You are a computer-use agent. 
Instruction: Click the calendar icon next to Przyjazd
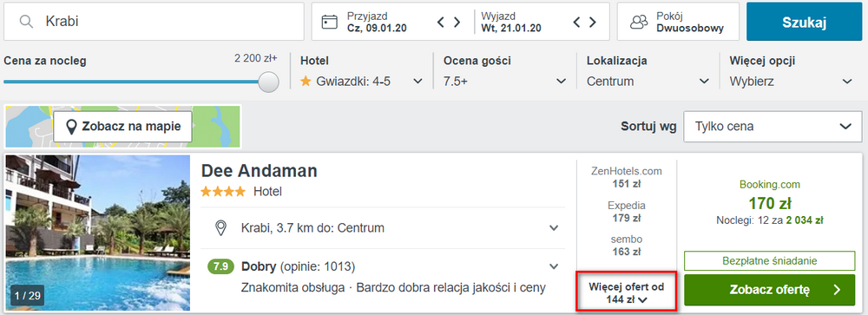[329, 22]
